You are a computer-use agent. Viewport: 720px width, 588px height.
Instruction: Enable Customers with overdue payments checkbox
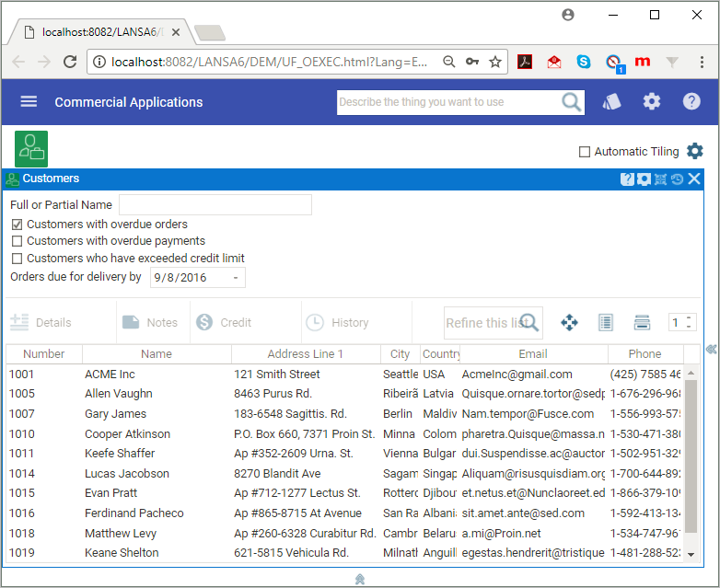17,241
